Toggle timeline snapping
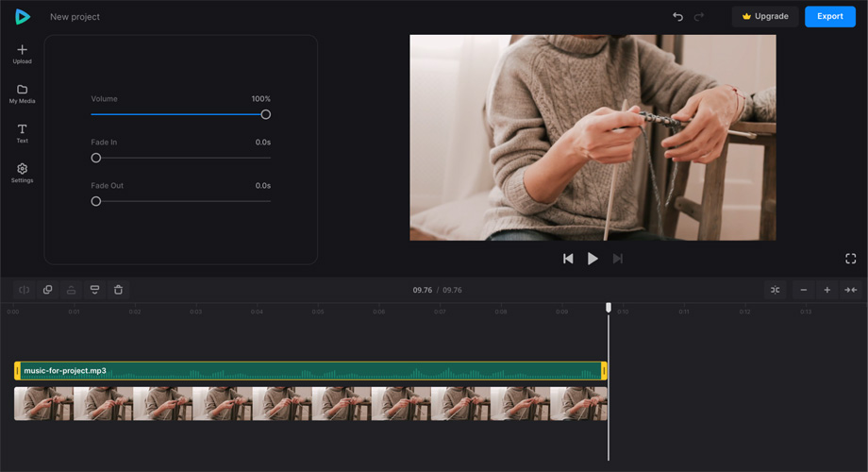868x472 pixels. pyautogui.click(x=775, y=290)
